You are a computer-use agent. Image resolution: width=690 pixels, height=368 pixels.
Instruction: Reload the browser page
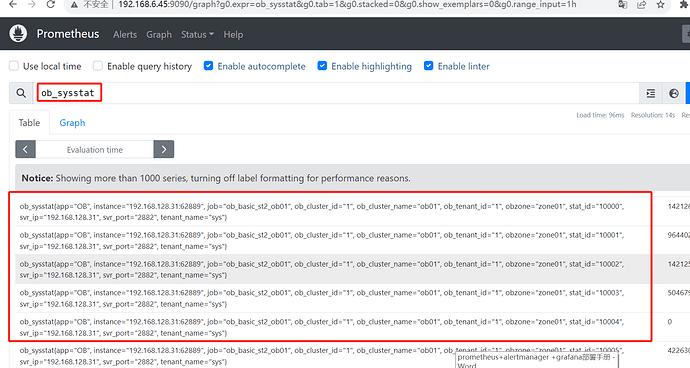(51, 4)
